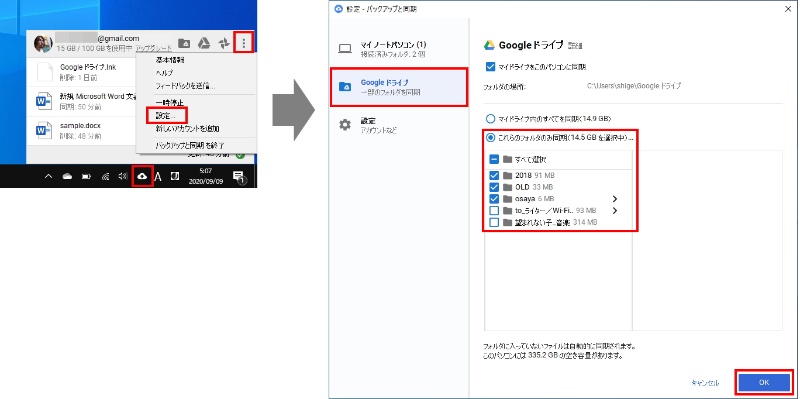Confirm settings with the OK button

pos(764,382)
